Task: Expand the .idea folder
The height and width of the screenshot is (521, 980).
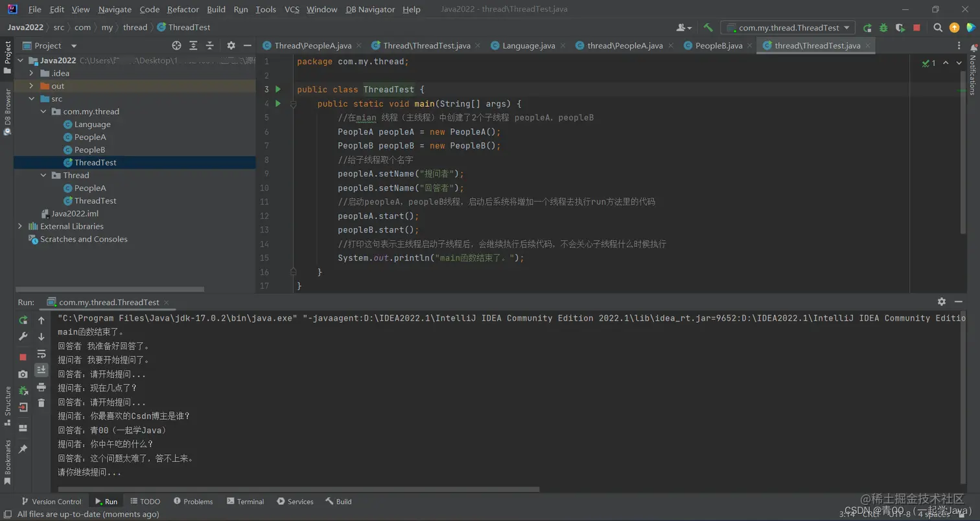Action: coord(31,73)
